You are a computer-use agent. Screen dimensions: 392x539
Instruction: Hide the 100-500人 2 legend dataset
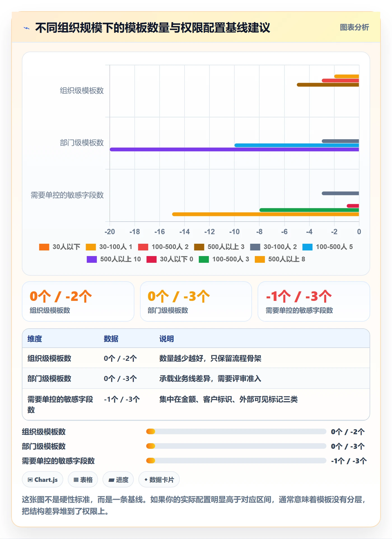click(x=163, y=247)
